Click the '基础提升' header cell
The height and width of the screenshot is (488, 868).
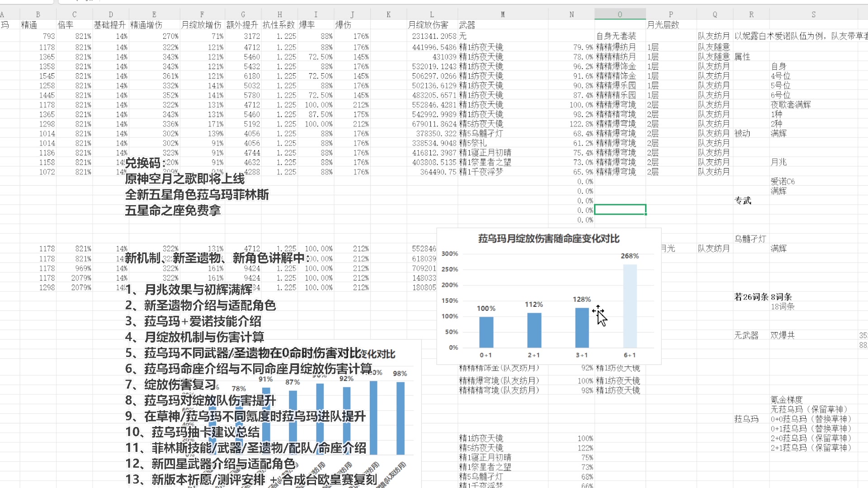(x=110, y=25)
